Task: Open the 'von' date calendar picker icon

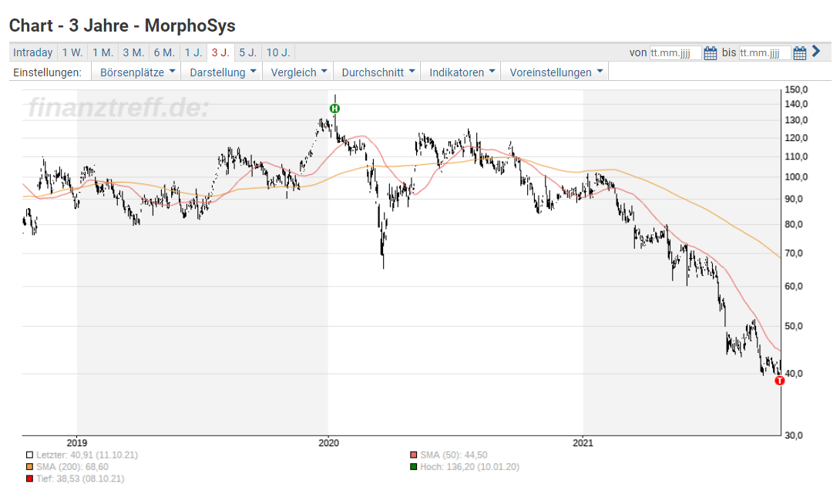Action: pyautogui.click(x=710, y=53)
